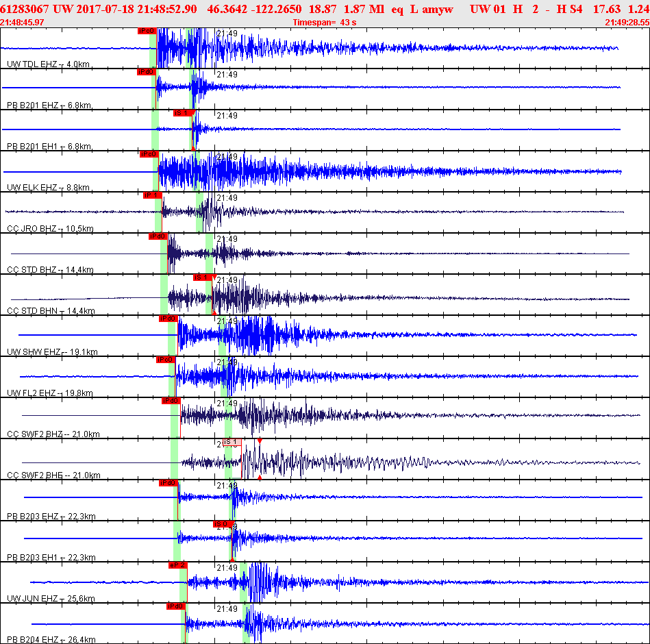Click the Timespan= 43 s label
Image resolution: width=650 pixels, height=644 pixels.
click(x=325, y=23)
